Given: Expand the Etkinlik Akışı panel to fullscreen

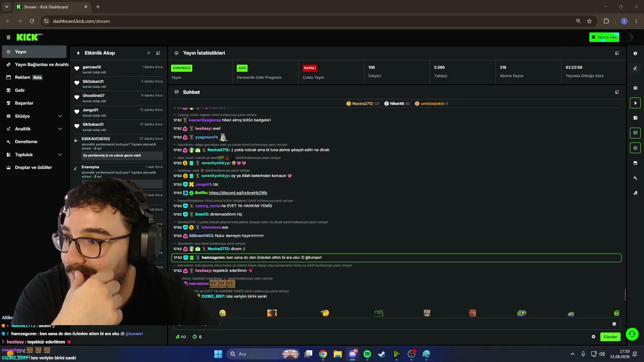Looking at the screenshot, I should (x=158, y=53).
